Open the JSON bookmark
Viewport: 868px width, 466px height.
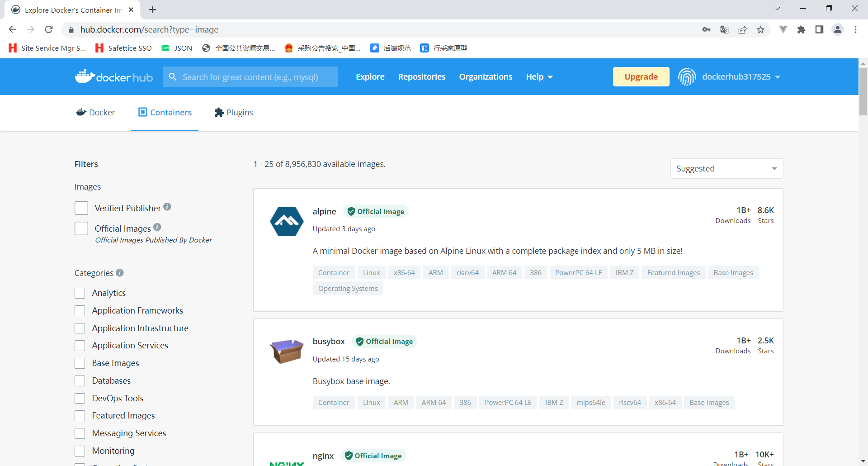tap(177, 48)
